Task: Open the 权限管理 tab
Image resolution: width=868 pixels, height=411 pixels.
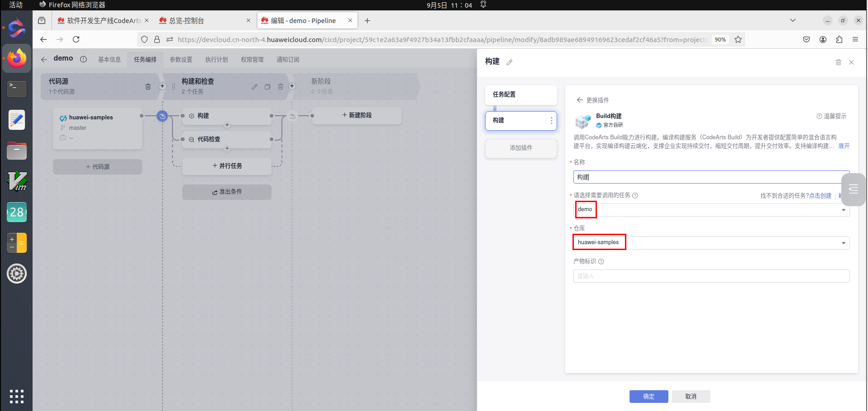Action: click(x=252, y=60)
